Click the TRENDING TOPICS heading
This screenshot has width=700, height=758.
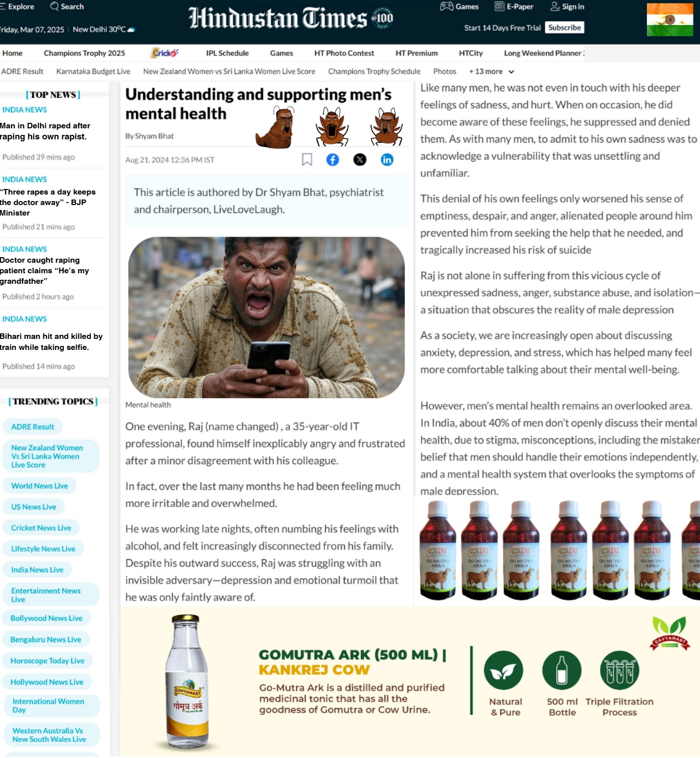click(x=53, y=402)
